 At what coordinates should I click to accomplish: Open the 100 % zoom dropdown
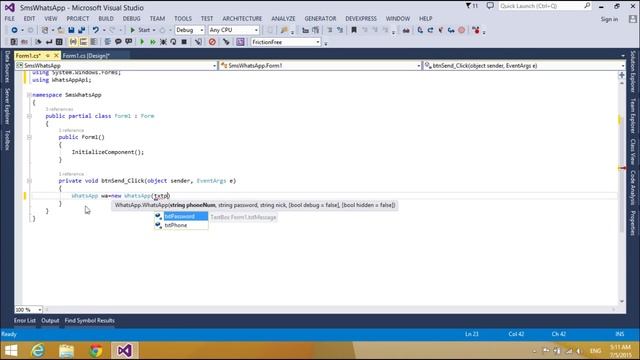[28, 310]
